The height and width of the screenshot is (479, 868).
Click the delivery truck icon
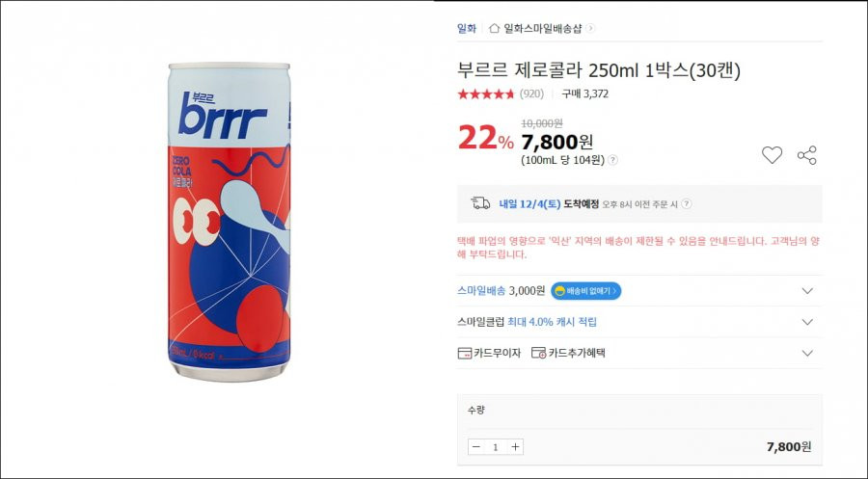[480, 203]
